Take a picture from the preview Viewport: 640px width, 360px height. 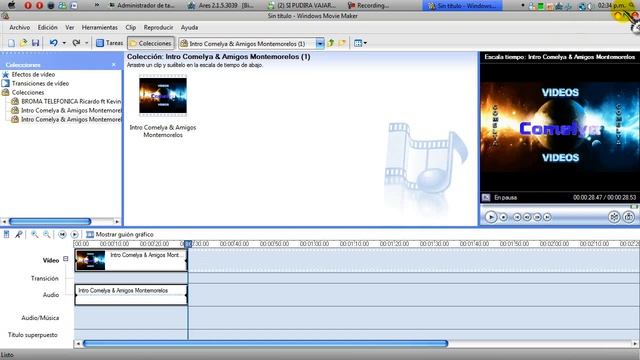pyautogui.click(x=629, y=217)
